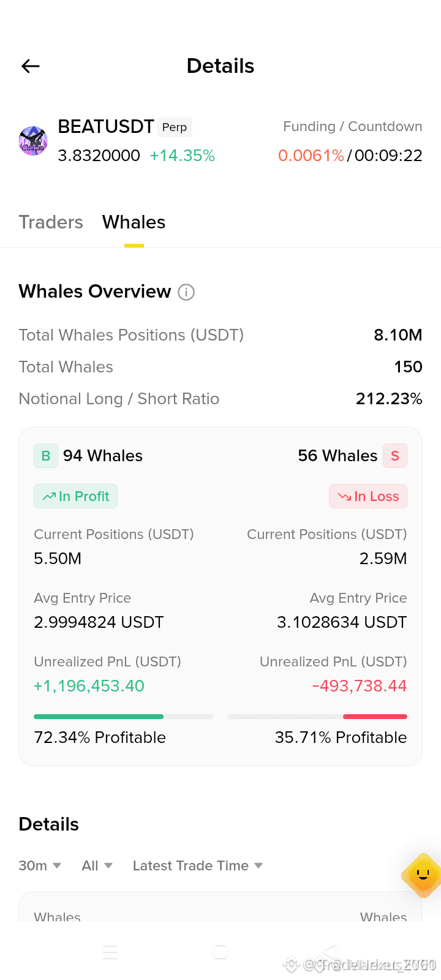Tap the green B buy badge
The width and height of the screenshot is (441, 980).
46,456
